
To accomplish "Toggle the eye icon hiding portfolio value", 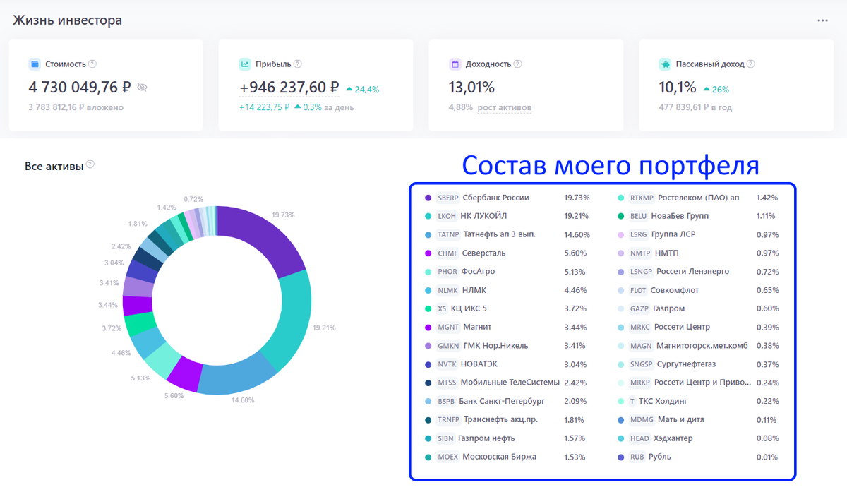I will 142,88.
